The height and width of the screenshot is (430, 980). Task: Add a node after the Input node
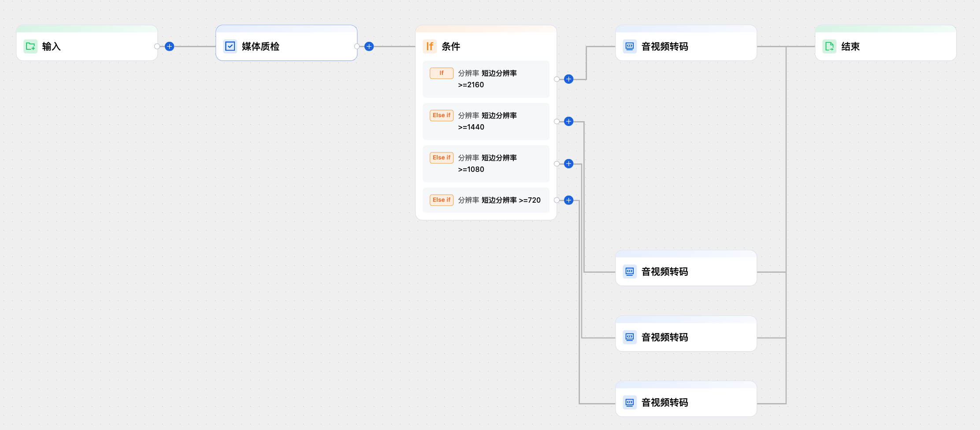170,46
